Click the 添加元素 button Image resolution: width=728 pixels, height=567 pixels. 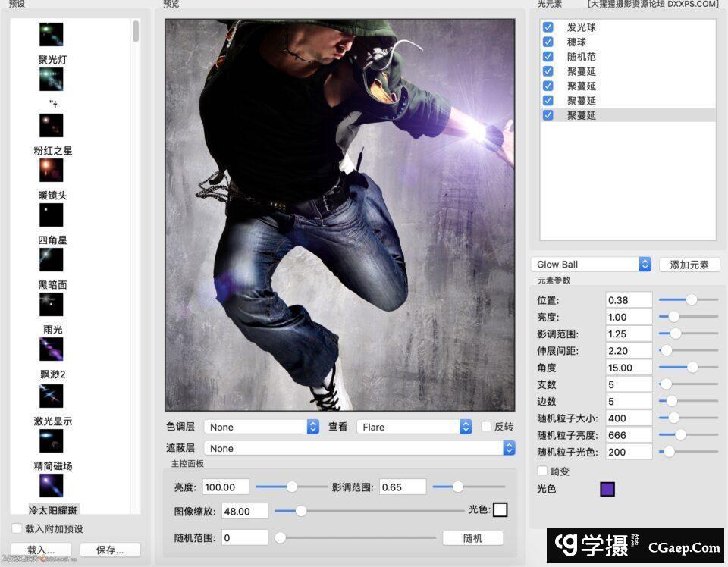[x=689, y=265]
